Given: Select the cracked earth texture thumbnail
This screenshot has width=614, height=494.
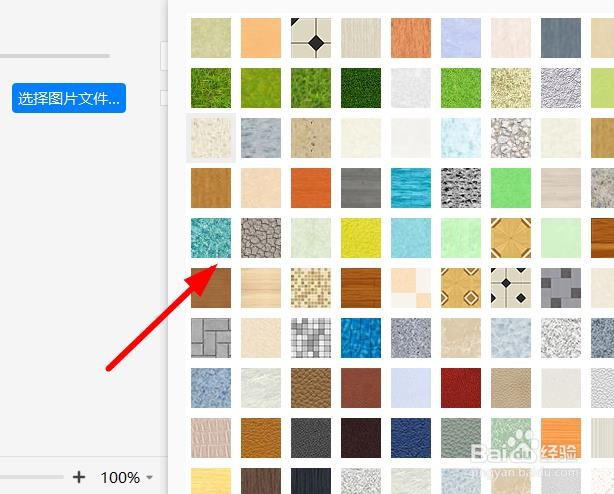Looking at the screenshot, I should 261,238.
